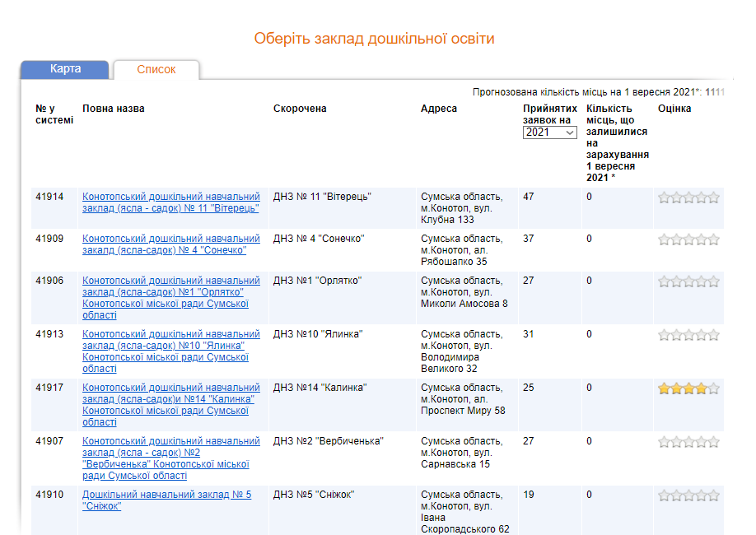Click star rating in row 41907
Viewport: 756px width, 535px height.
(x=688, y=441)
